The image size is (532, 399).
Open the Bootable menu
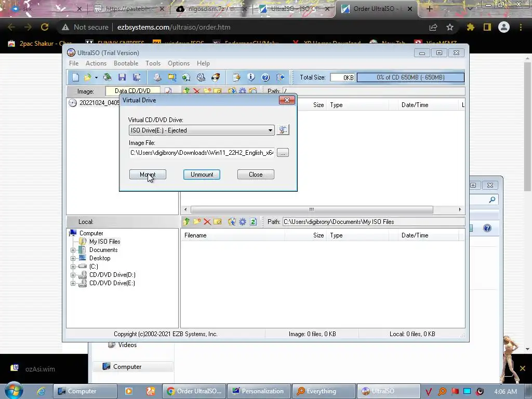[126, 63]
